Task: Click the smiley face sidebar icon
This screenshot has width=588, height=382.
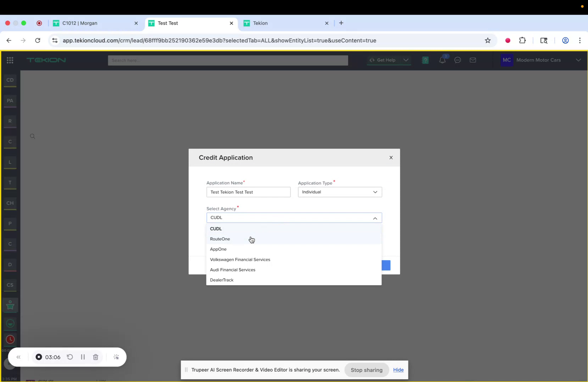Action: (10, 323)
